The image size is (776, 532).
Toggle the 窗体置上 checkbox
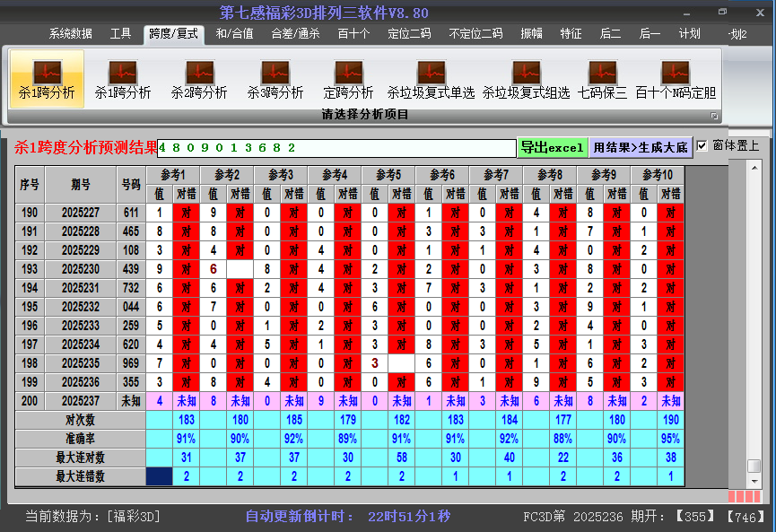702,145
